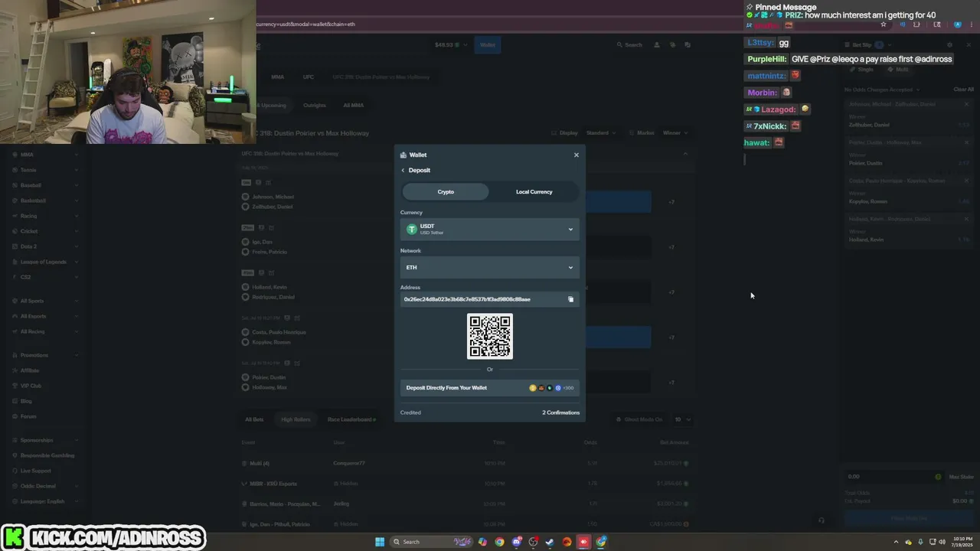The height and width of the screenshot is (551, 980).
Task: Pick Rodriguez, Daniel as fight winner
Action: coord(273,297)
